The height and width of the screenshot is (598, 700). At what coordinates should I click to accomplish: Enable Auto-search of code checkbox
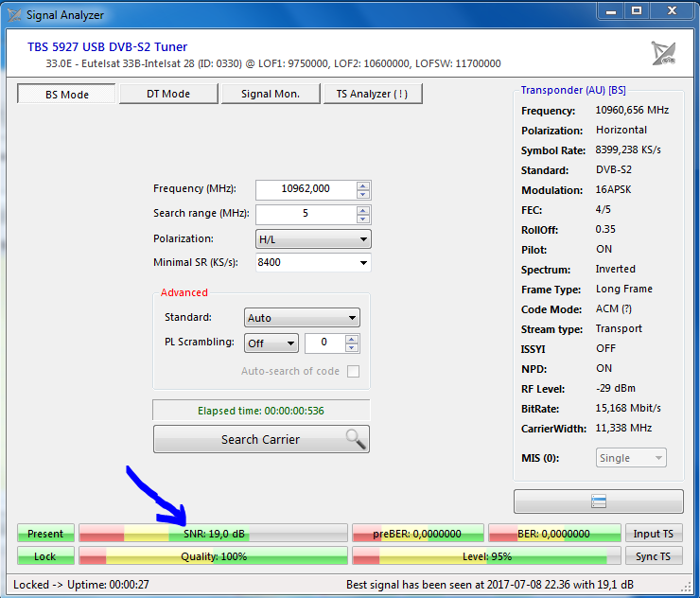pos(353,371)
